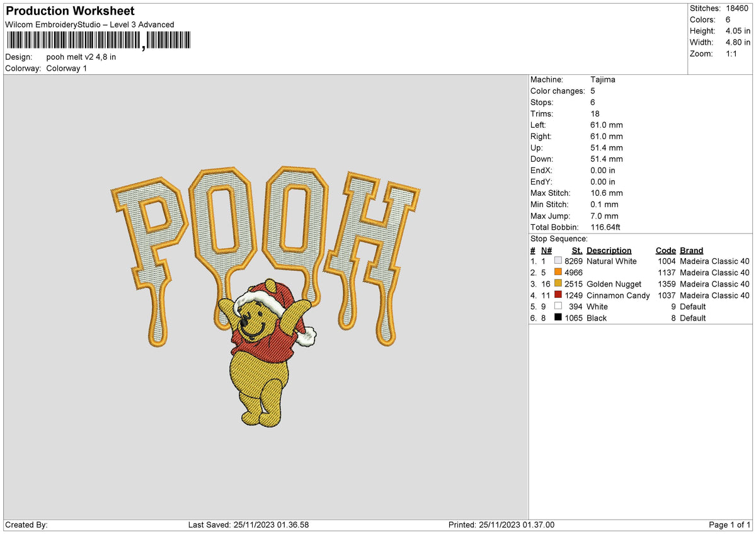Click 'Printed: 25/11/2023 01.37.00' footer text

tap(501, 525)
